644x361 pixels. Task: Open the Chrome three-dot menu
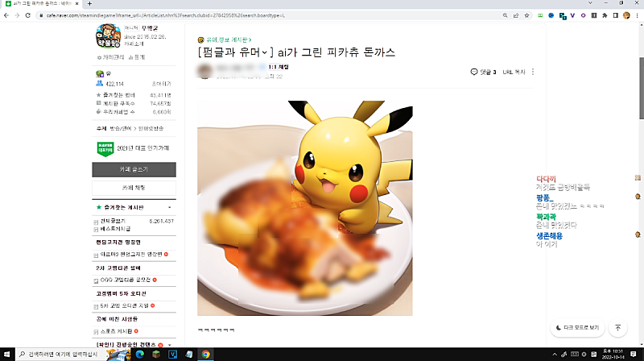[x=637, y=15]
